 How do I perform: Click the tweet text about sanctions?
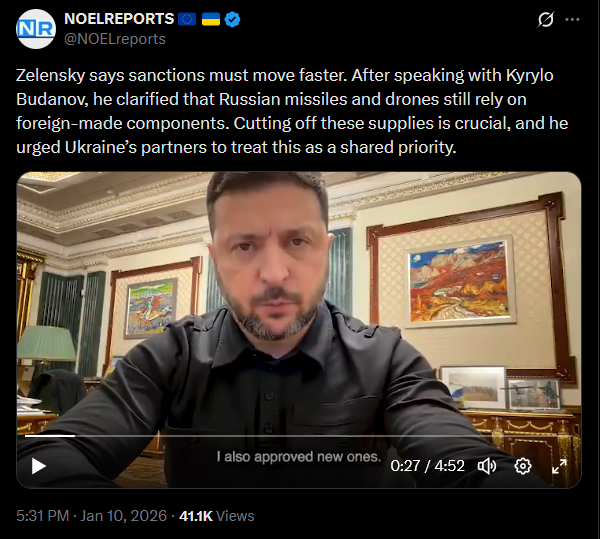[292, 111]
